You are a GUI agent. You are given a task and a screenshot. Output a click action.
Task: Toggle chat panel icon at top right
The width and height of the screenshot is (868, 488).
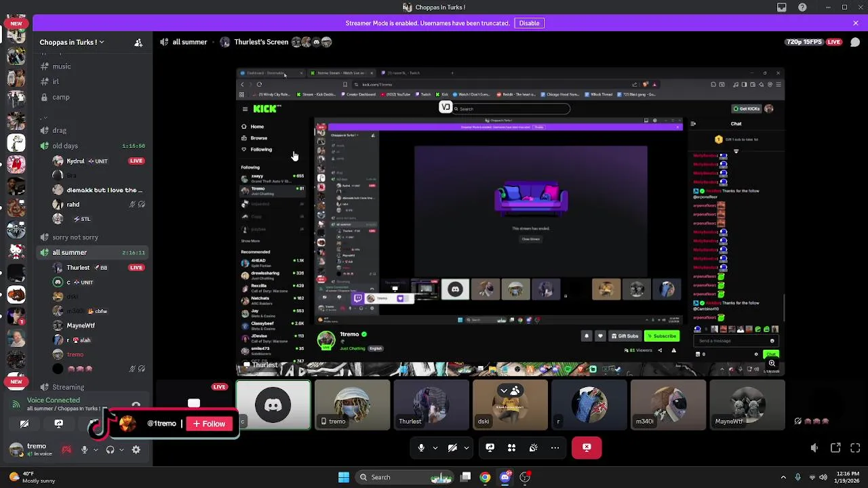(855, 42)
